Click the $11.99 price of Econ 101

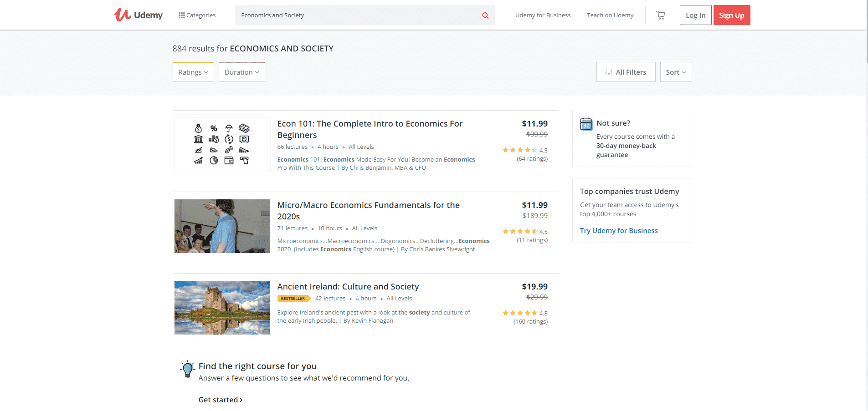pos(534,124)
